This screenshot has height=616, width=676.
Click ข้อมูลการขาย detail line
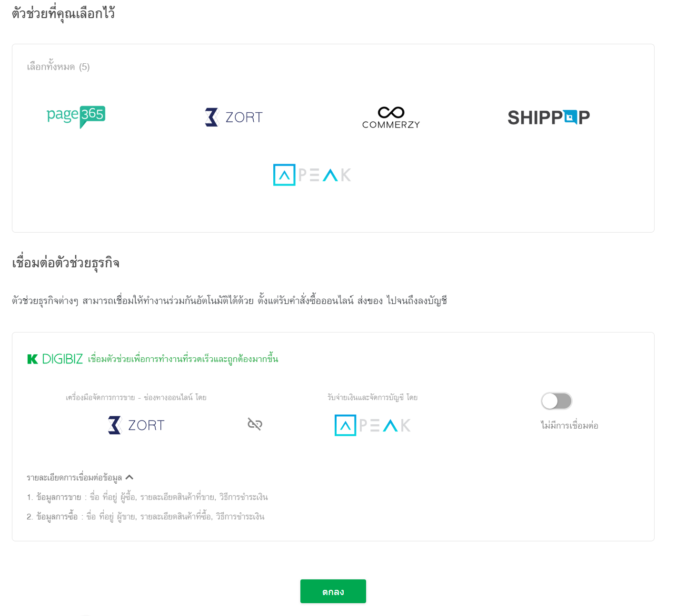147,497
